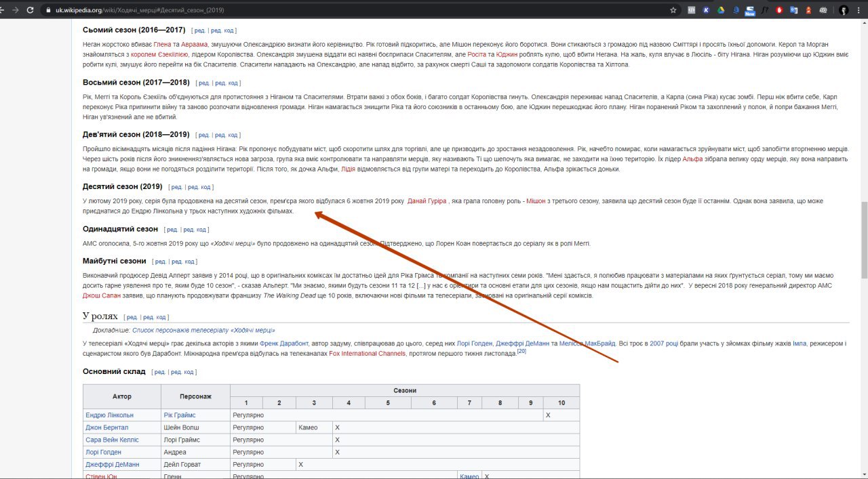Open the red hand ad blocker extension
The height and width of the screenshot is (479, 868).
tap(779, 10)
